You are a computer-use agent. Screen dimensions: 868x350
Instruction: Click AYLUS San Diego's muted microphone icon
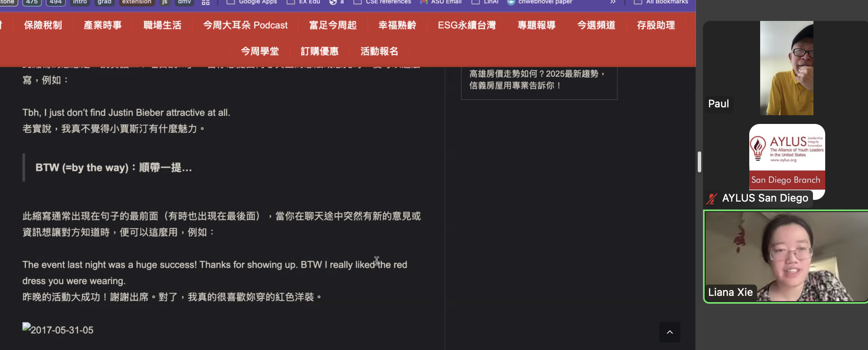(712, 199)
